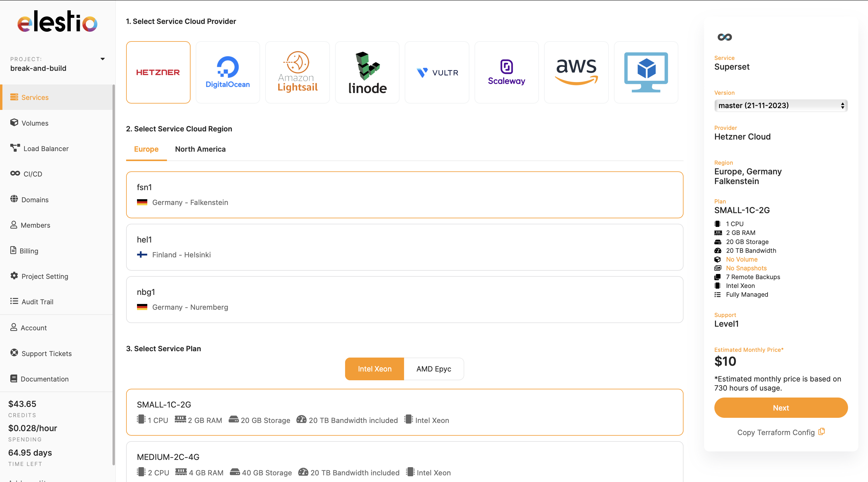Open the Version master dropdown
This screenshot has height=482, width=868.
pyautogui.click(x=780, y=106)
